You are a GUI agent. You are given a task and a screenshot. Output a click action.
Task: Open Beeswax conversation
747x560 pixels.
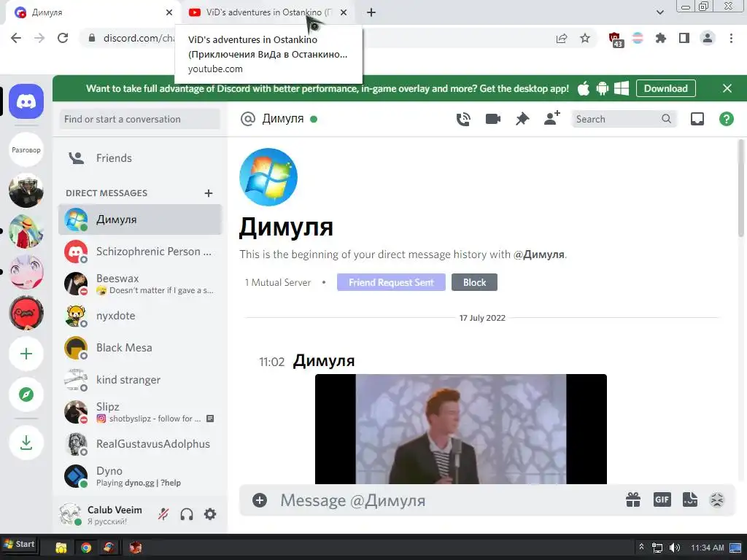140,284
